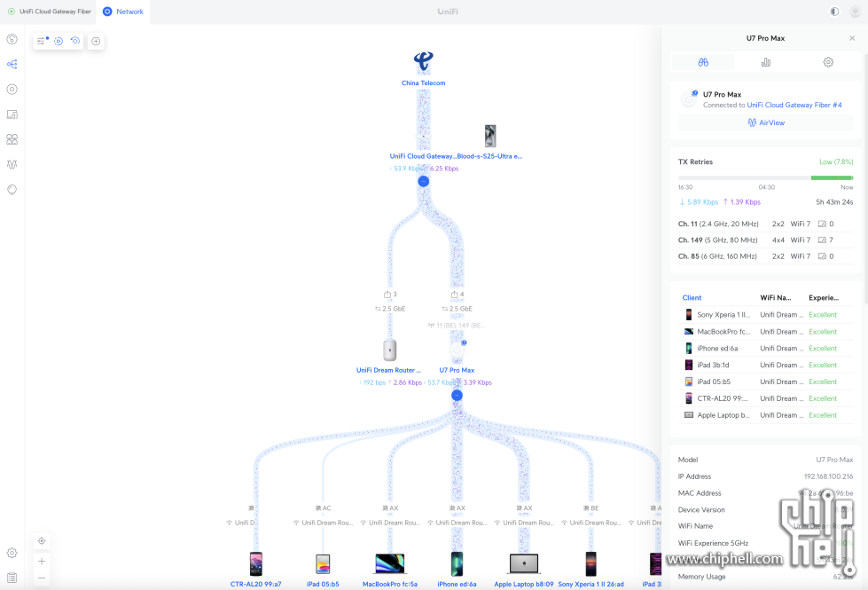
Task: Click the add plus button in topology toolbar
Action: 96,41
